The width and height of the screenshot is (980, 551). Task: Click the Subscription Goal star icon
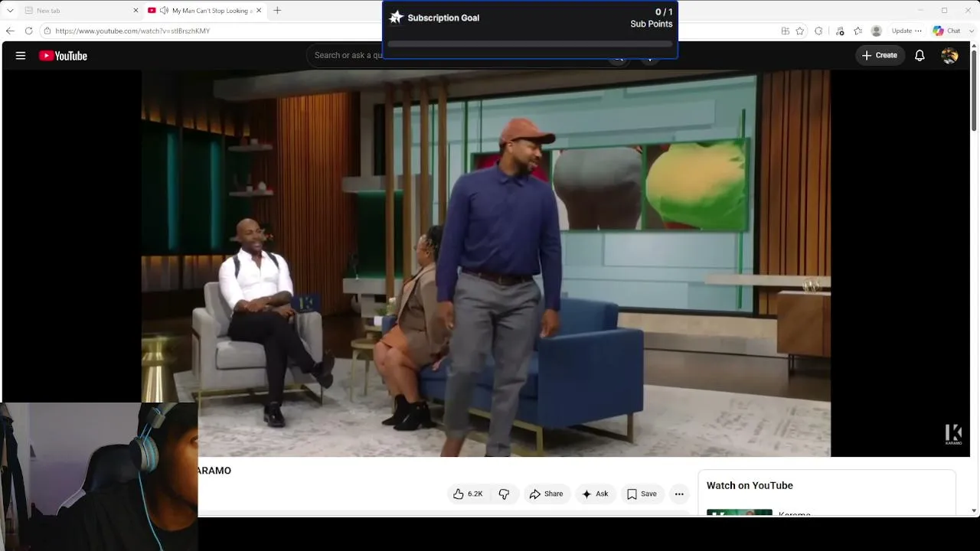click(396, 18)
